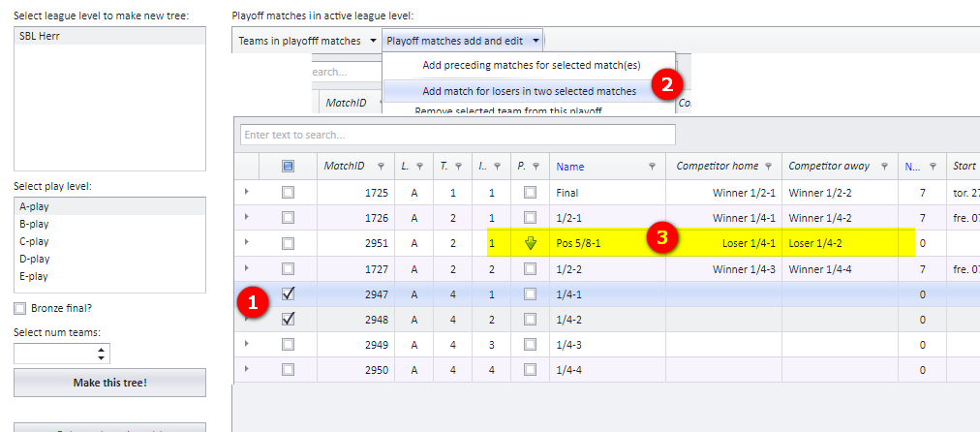Viewport: 980px width, 432px height.
Task: Uncheck selection box for match 2948
Action: [289, 320]
